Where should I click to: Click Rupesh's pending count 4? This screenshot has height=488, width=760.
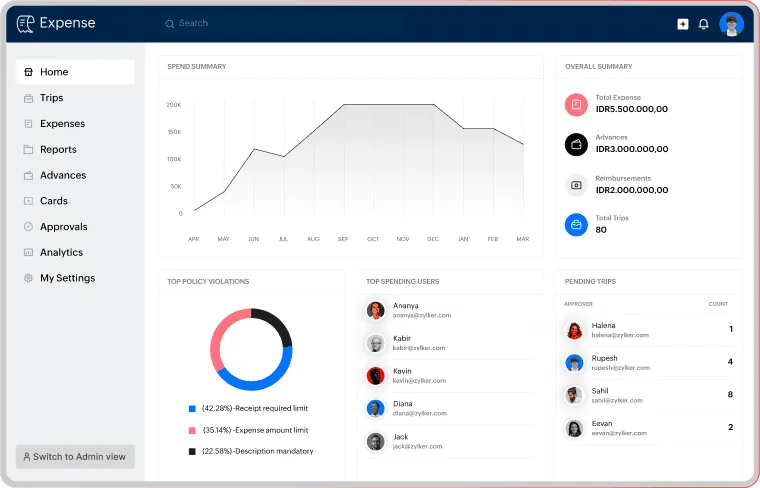[x=730, y=362]
